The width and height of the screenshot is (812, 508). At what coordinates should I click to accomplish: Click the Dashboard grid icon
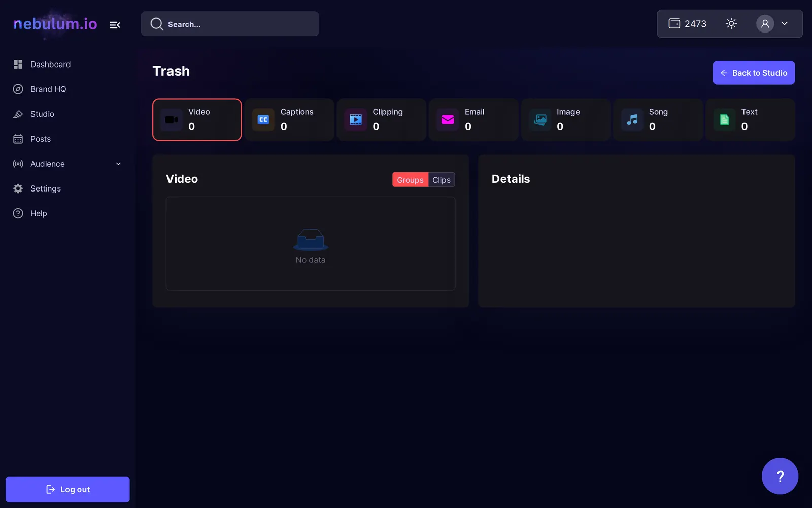coord(18,65)
